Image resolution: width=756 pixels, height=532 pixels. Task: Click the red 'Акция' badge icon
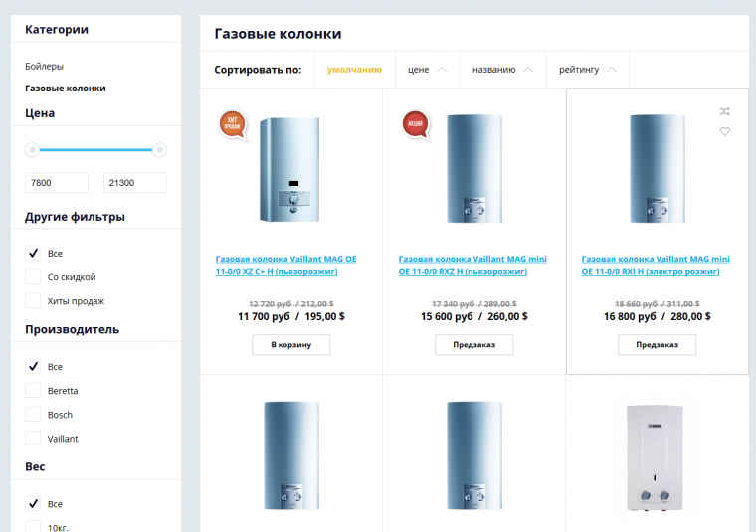coord(415,124)
